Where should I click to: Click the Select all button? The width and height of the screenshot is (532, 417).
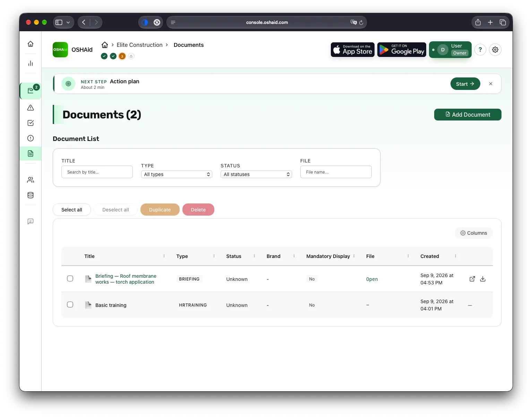(x=72, y=210)
